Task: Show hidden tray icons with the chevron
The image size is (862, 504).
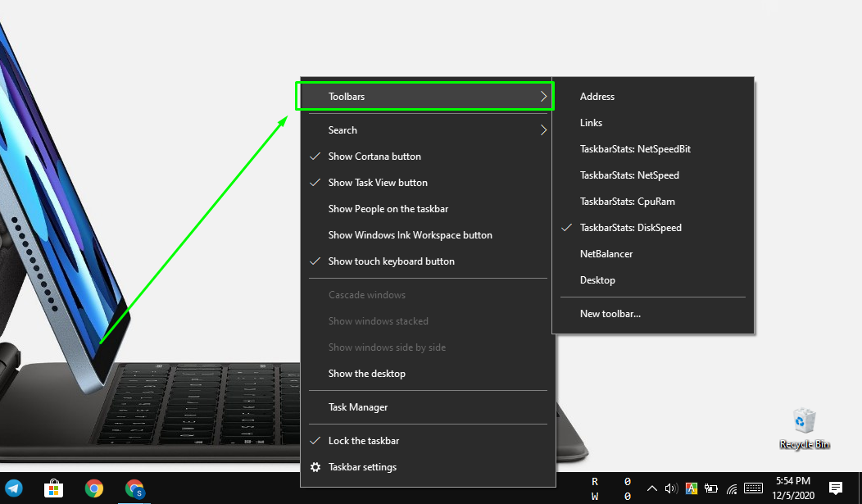Action: point(652,489)
